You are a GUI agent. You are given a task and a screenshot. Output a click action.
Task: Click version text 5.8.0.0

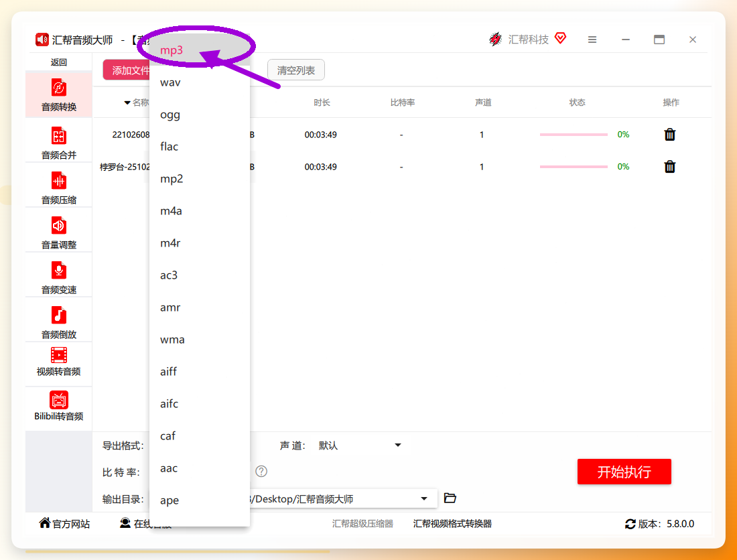click(x=680, y=524)
